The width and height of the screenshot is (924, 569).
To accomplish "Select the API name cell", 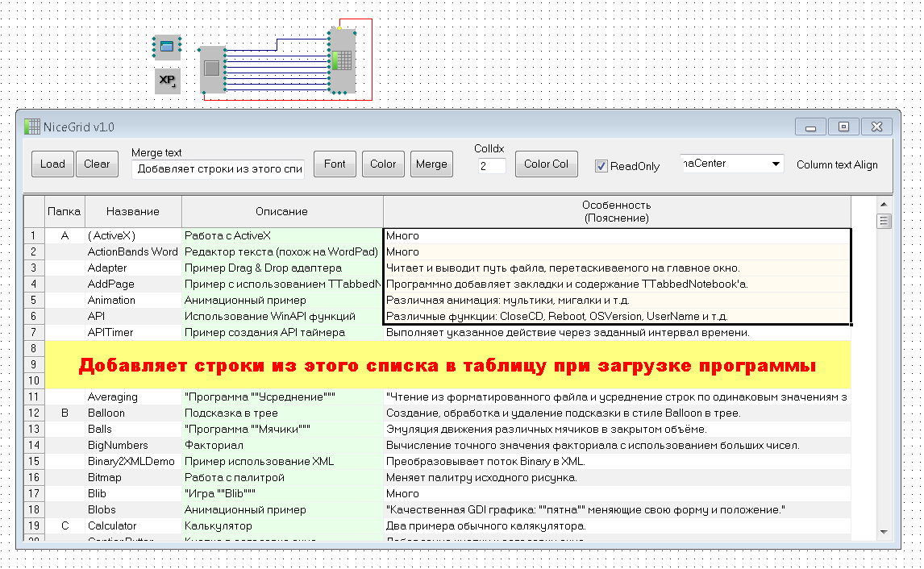I will click(133, 316).
